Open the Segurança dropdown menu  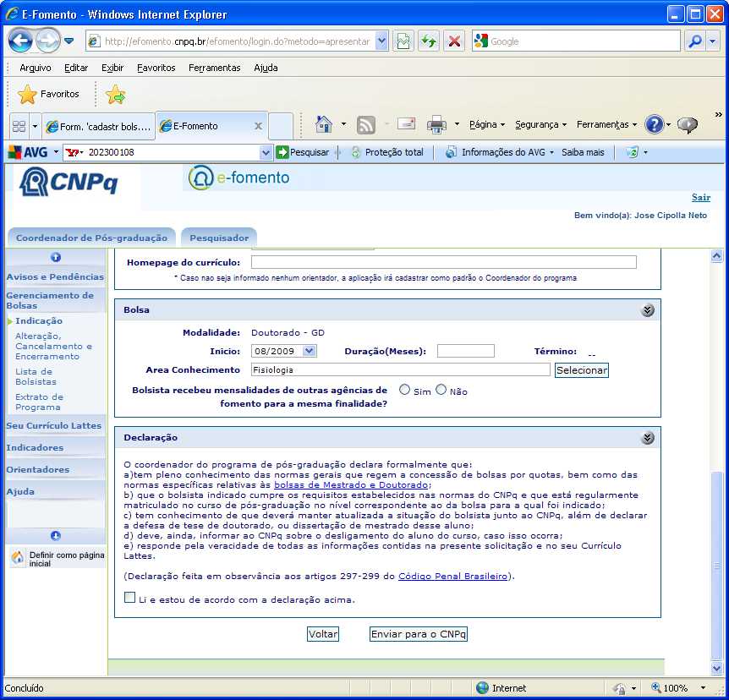tap(540, 124)
